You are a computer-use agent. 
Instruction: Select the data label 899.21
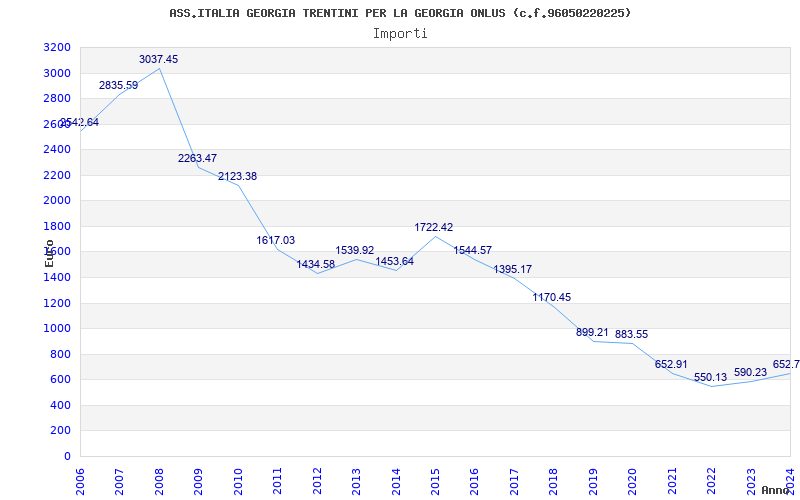(x=592, y=333)
